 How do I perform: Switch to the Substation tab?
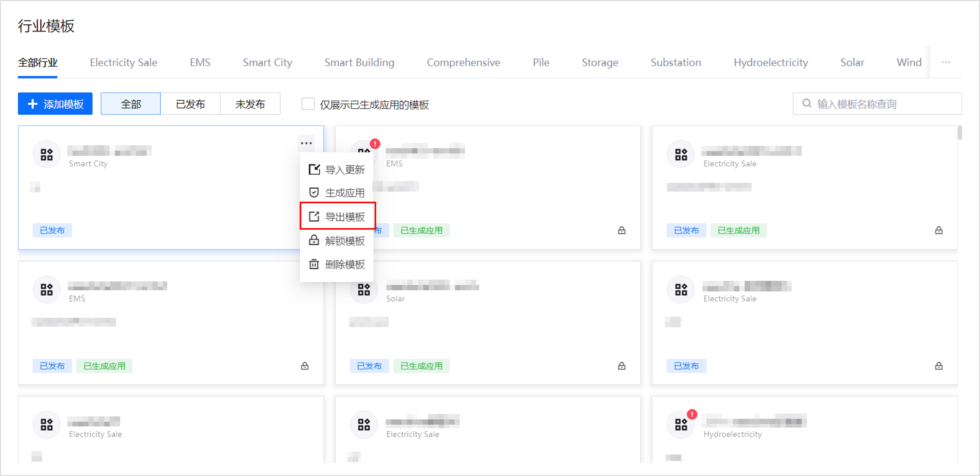(676, 63)
